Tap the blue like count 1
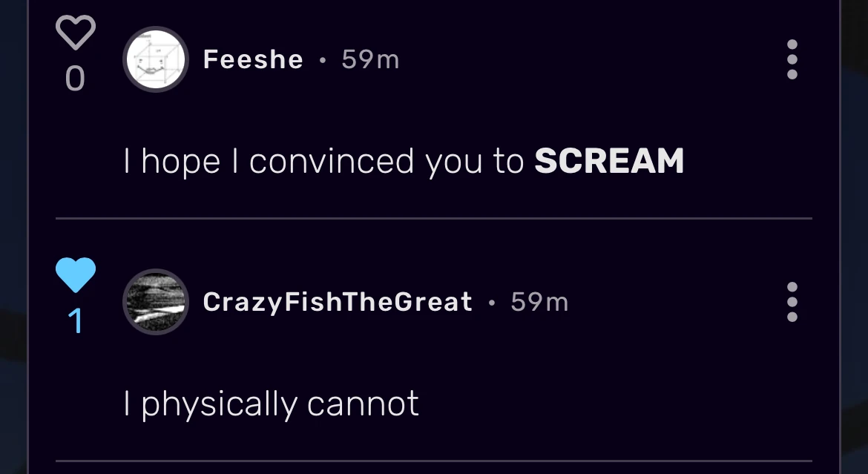This screenshot has width=868, height=474. pyautogui.click(x=75, y=321)
